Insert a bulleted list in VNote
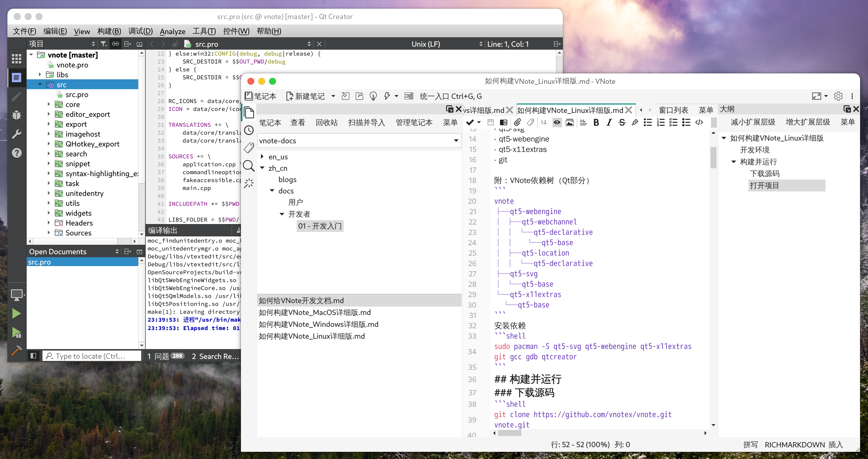 coord(648,123)
